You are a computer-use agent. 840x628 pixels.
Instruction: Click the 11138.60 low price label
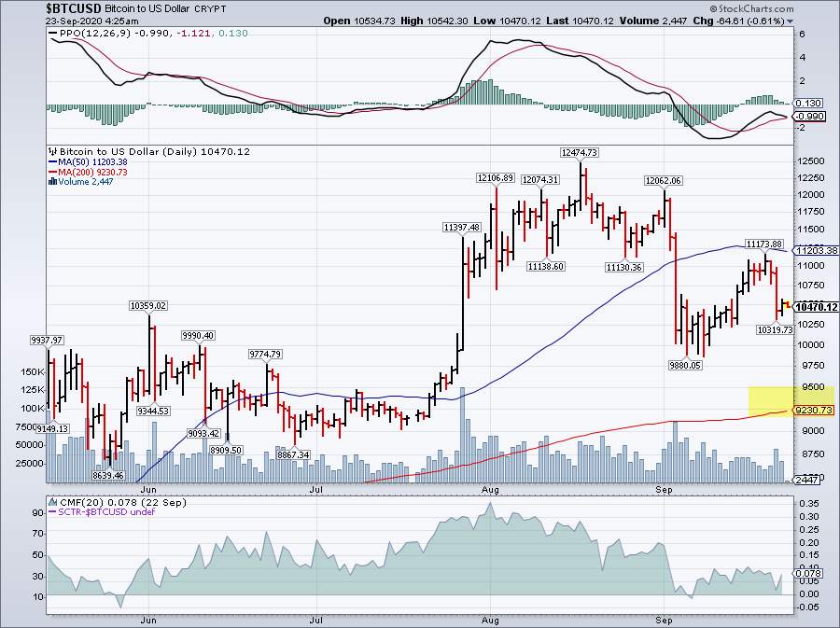click(x=546, y=266)
